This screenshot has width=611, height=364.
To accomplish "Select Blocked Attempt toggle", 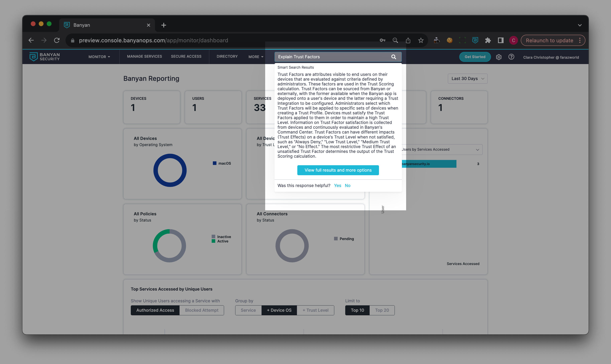I will coord(202,310).
